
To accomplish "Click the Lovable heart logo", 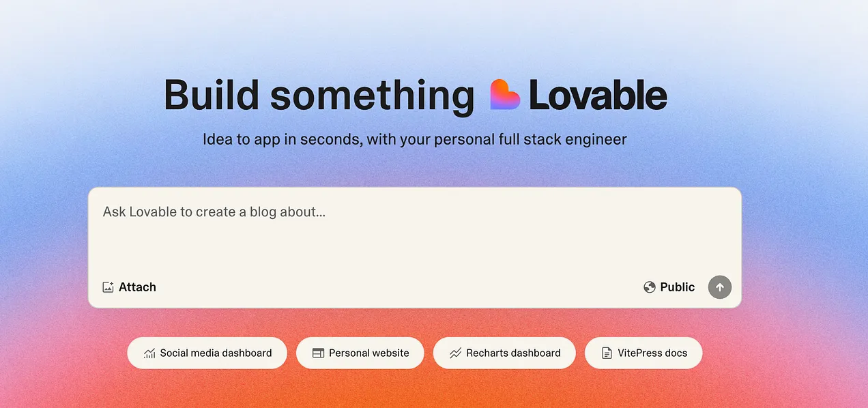I will point(505,95).
